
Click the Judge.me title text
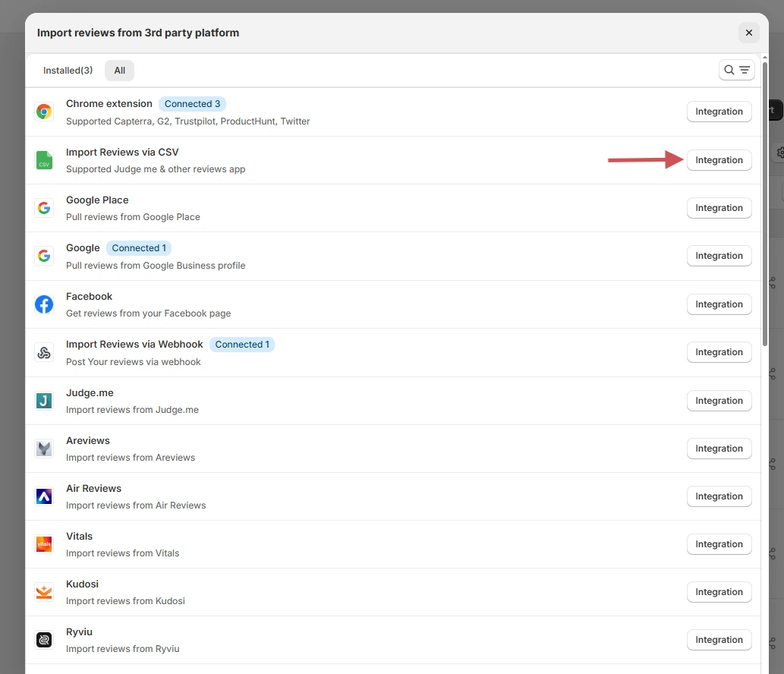pos(90,393)
